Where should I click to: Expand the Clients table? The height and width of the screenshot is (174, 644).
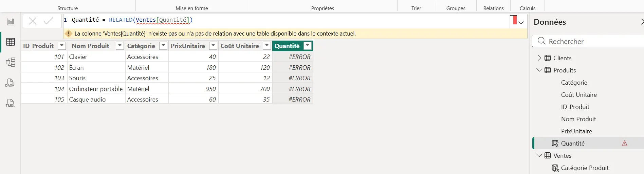click(x=539, y=58)
